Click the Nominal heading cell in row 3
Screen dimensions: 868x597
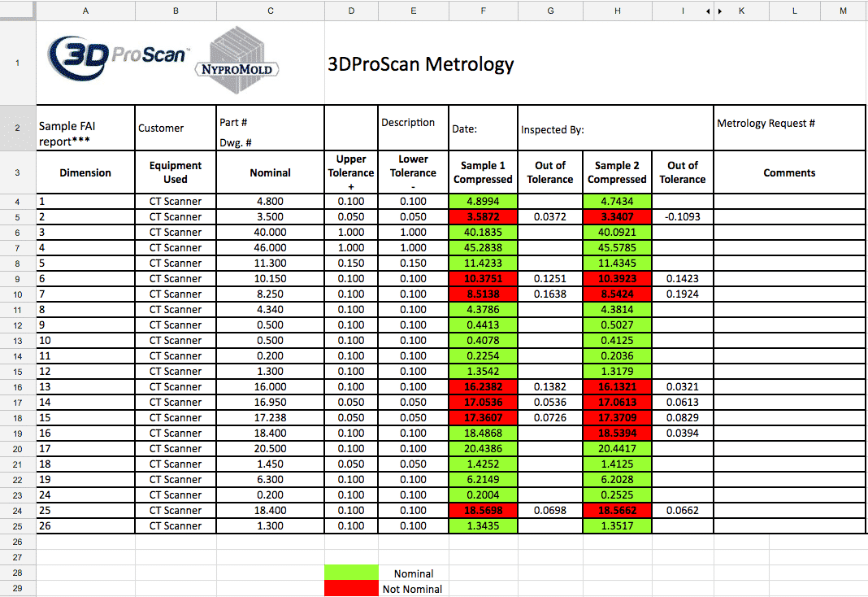point(270,172)
